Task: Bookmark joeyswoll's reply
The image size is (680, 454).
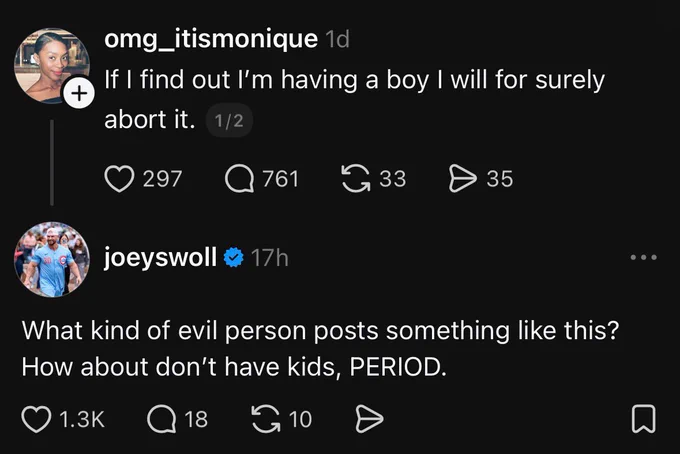Action: (644, 419)
